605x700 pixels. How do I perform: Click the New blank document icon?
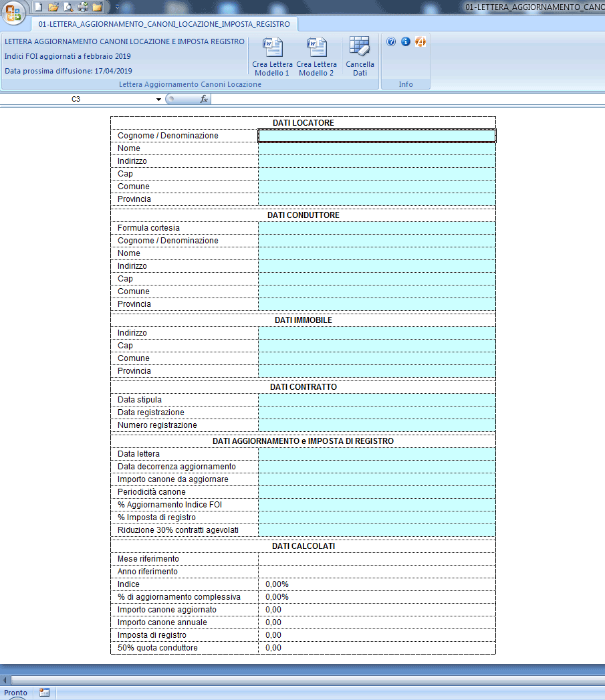point(38,7)
